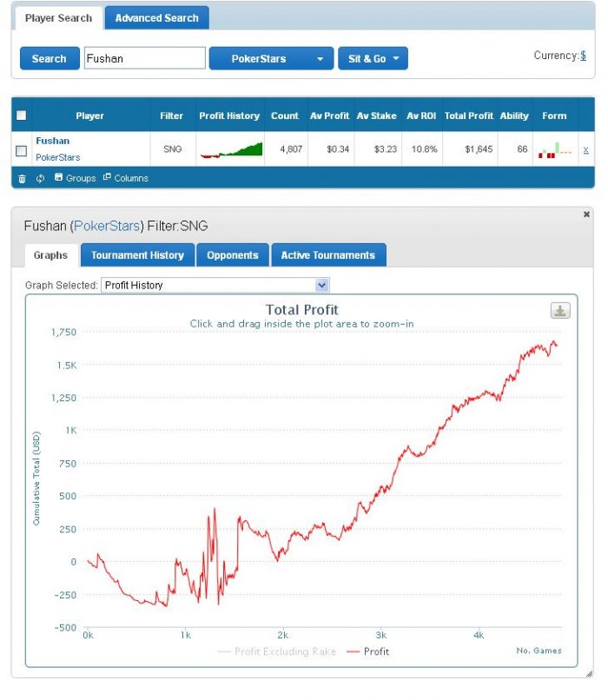The height and width of the screenshot is (700, 608).
Task: Check the Fushan row checkbox
Action: [x=21, y=151]
